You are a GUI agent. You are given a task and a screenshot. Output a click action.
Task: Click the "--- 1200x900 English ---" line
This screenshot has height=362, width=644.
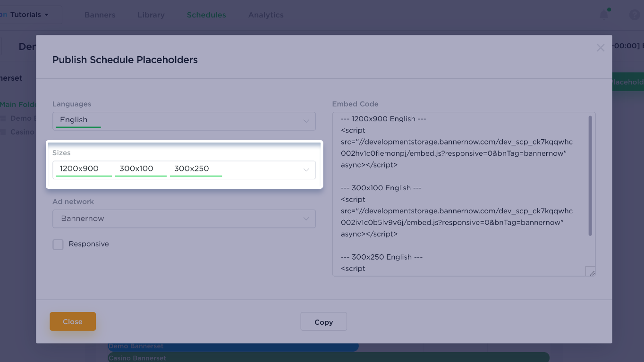(x=383, y=119)
